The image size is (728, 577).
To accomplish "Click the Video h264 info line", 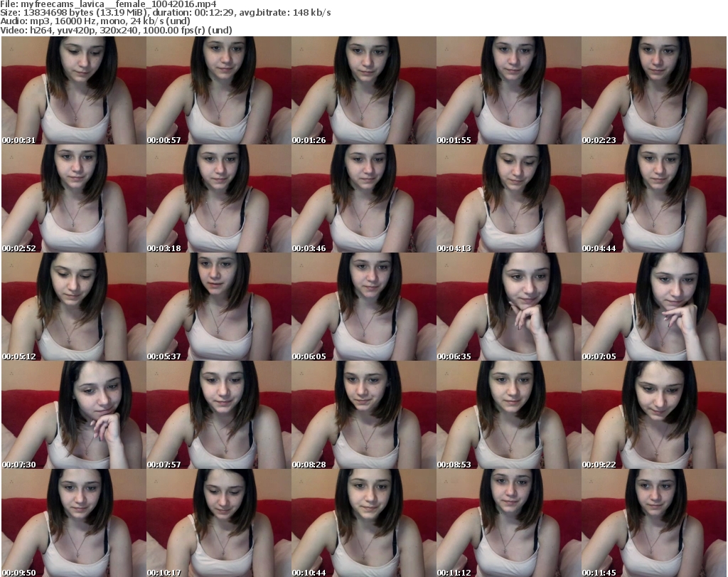I will 116,30.
